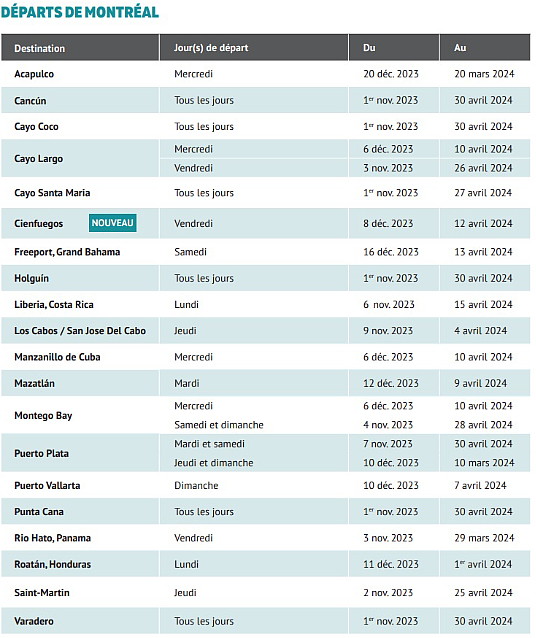Select the Montego Bay destination cell
Viewport: 536px width, 638px height.
[80, 415]
